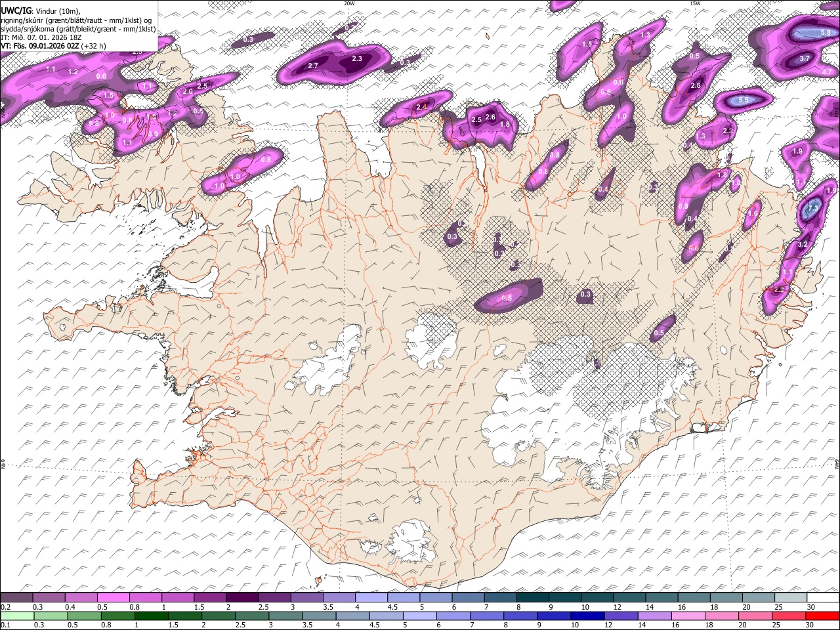
Task: Click the pink 0.5–0.8 swatch, top legend row
Action: pyautogui.click(x=114, y=597)
